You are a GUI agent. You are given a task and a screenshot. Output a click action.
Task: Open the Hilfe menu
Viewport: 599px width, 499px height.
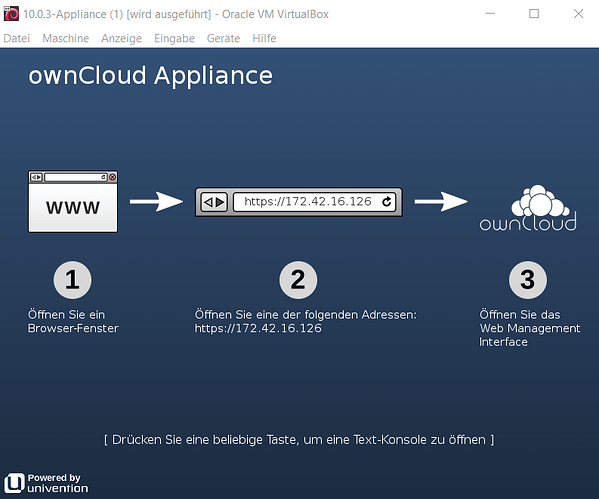(264, 38)
